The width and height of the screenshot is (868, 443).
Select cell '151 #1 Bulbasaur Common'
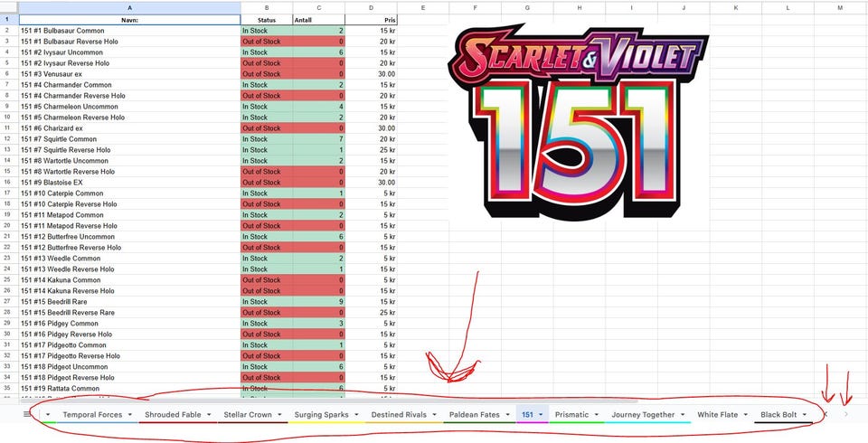[129, 31]
